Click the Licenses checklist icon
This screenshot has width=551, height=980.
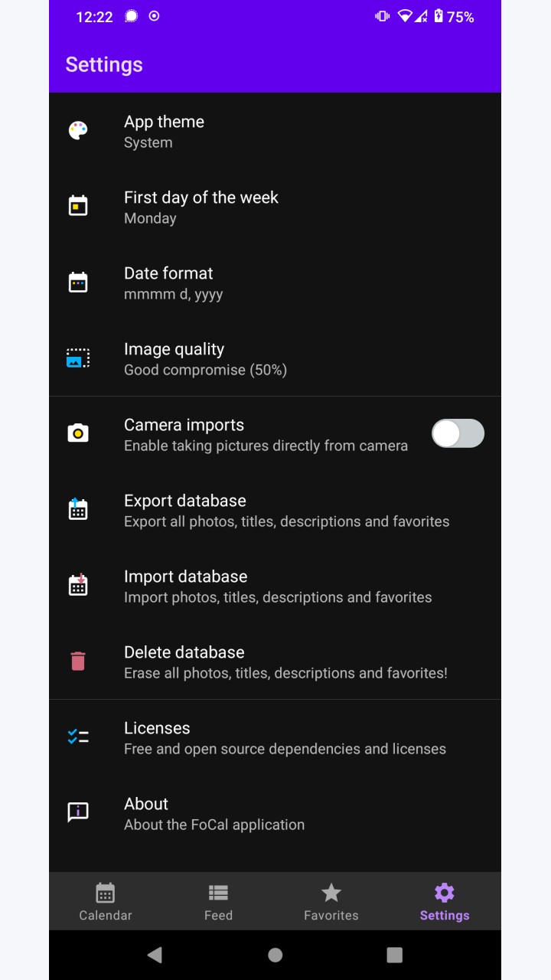78,737
